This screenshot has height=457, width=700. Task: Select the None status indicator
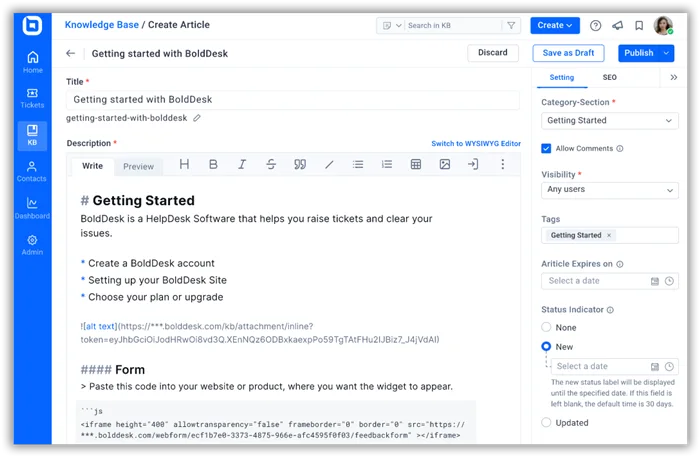(546, 327)
